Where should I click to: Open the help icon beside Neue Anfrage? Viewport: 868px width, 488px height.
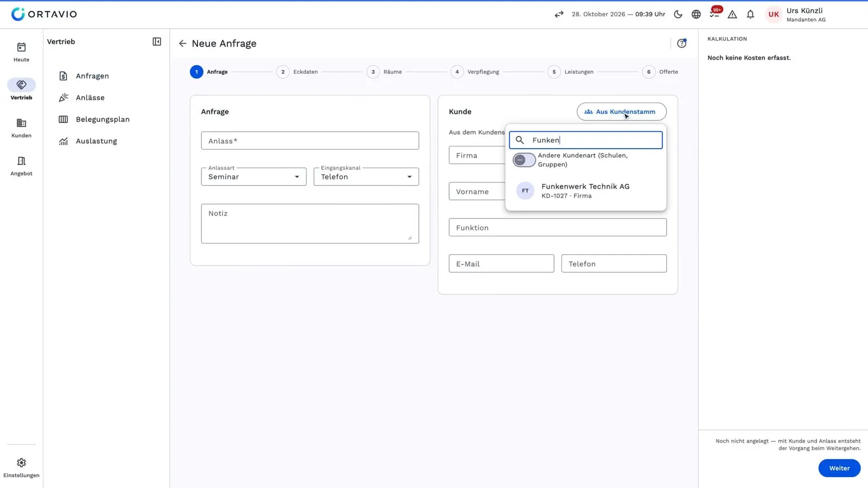point(682,43)
